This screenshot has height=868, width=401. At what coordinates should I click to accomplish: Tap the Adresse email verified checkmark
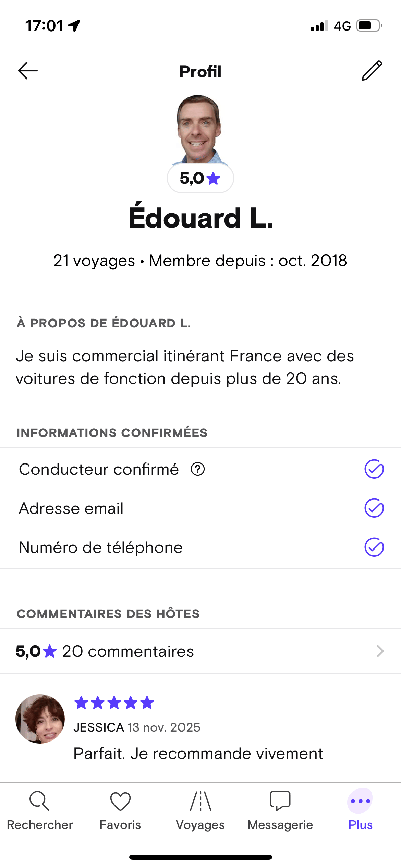[x=374, y=508]
